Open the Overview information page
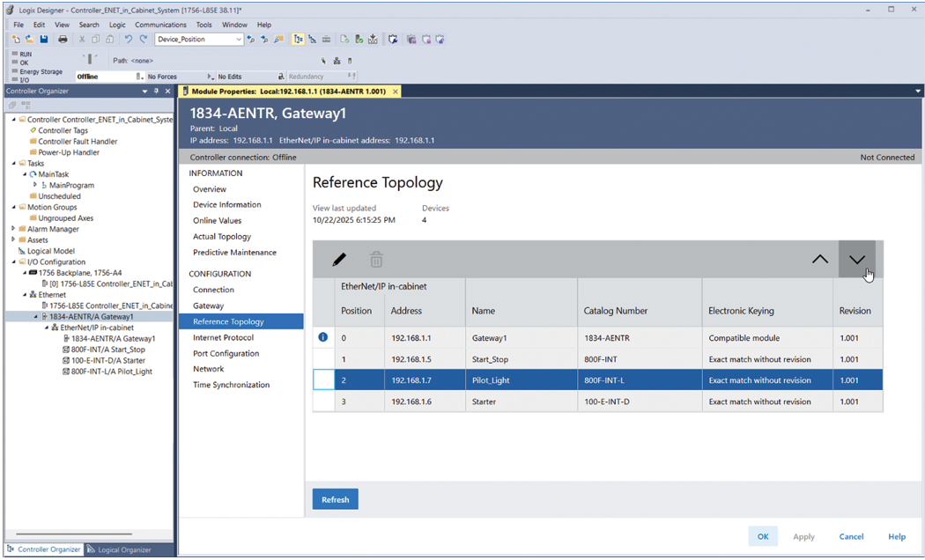This screenshot has width=925, height=560. coord(210,189)
